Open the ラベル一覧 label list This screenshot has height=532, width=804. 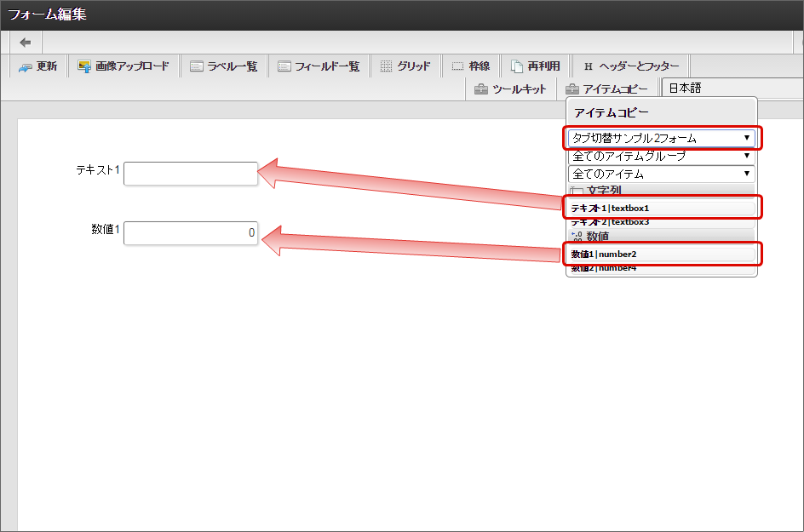223,66
